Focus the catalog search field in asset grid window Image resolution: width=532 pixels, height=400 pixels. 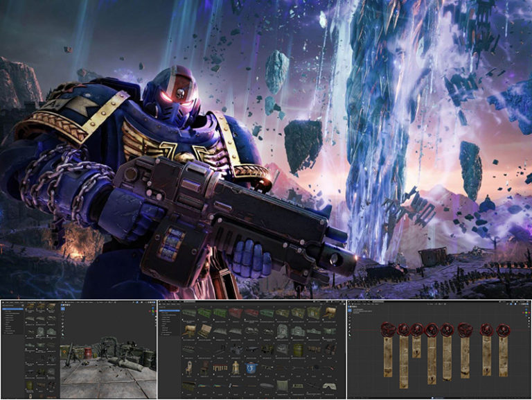pyautogui.click(x=170, y=307)
